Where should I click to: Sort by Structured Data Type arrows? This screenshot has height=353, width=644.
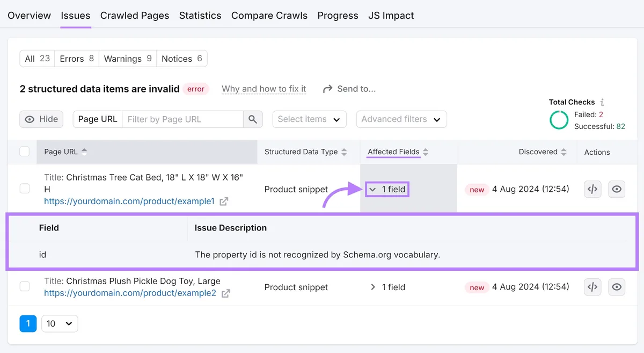[x=344, y=152]
